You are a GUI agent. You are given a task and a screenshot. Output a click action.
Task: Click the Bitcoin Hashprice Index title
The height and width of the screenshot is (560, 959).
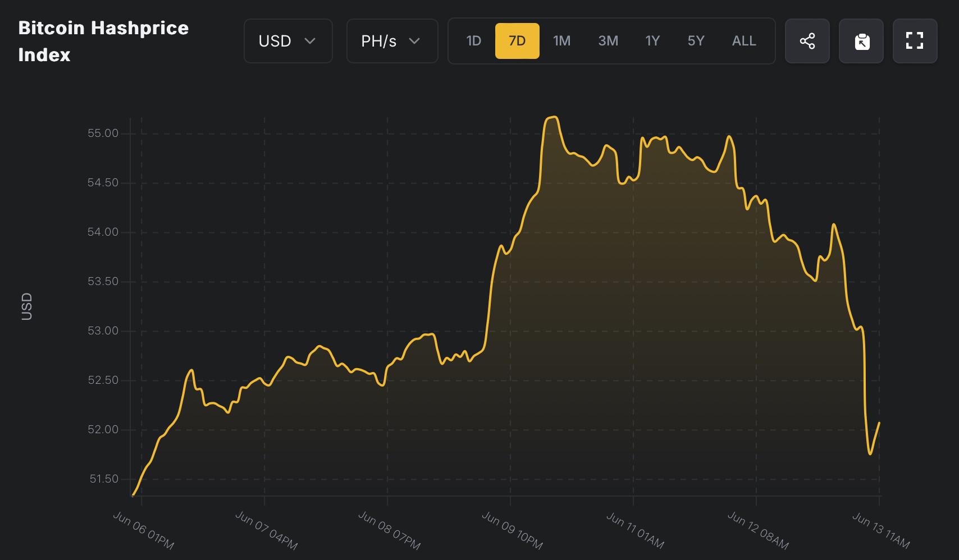(x=103, y=41)
